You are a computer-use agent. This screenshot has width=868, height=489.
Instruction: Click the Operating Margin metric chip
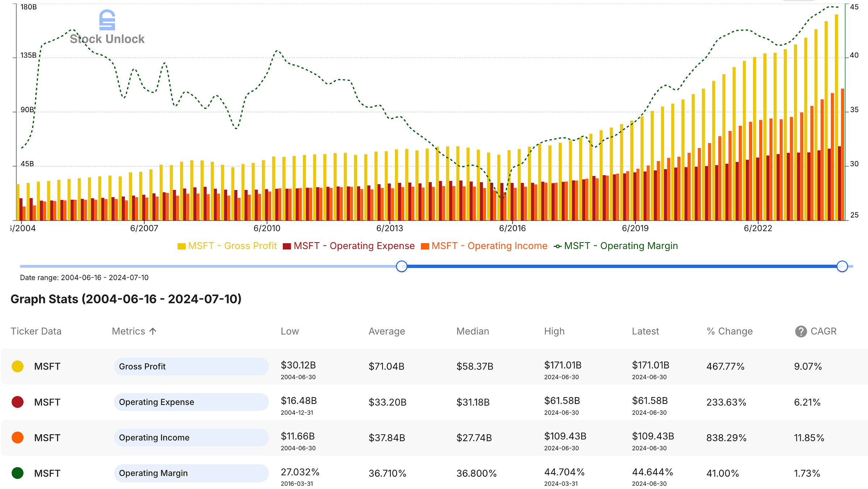[x=191, y=473]
